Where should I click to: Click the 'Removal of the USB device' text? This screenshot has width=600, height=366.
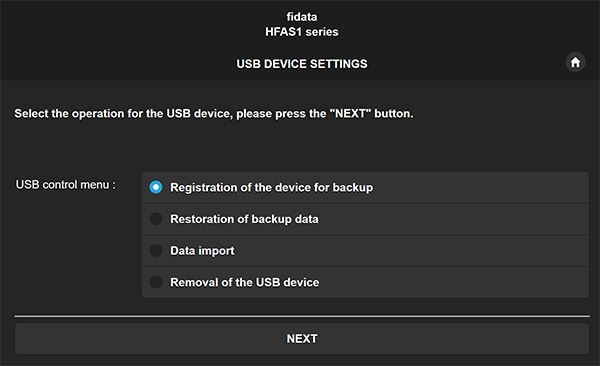coord(245,283)
